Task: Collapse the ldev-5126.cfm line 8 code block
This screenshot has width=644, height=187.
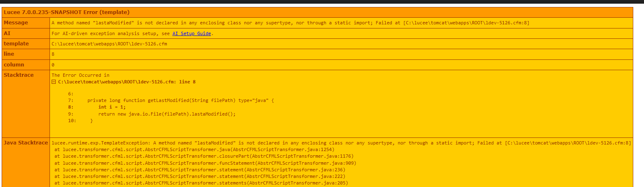Action: 54,82
